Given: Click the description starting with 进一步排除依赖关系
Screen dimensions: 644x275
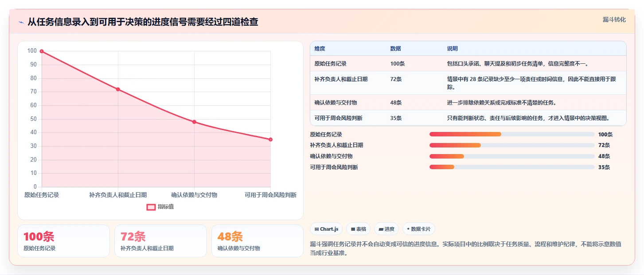Looking at the screenshot, I should tap(501, 103).
